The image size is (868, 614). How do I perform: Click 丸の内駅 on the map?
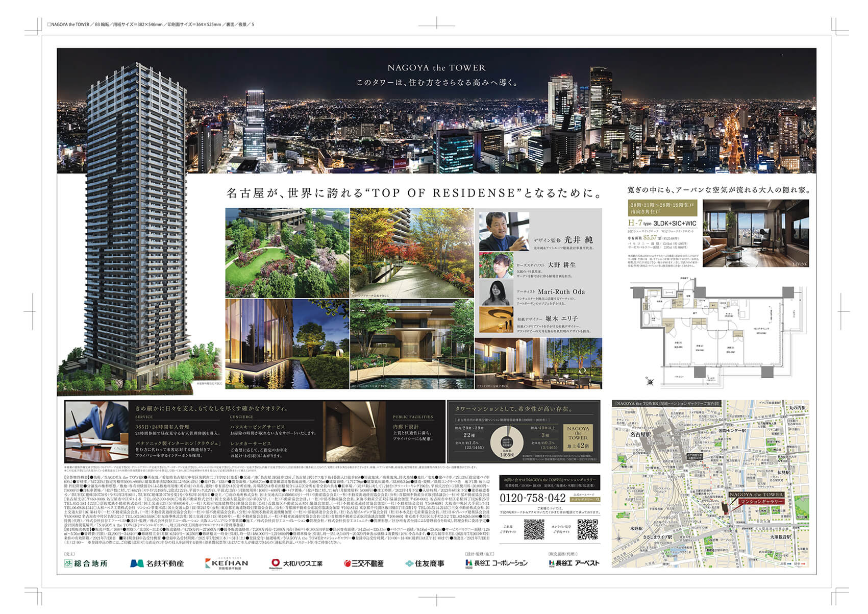pyautogui.click(x=797, y=408)
